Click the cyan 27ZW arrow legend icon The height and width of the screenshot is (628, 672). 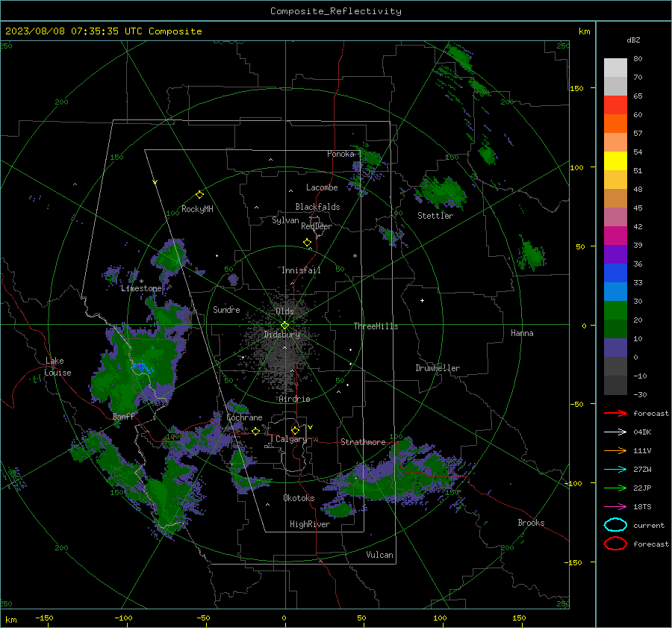(x=615, y=470)
